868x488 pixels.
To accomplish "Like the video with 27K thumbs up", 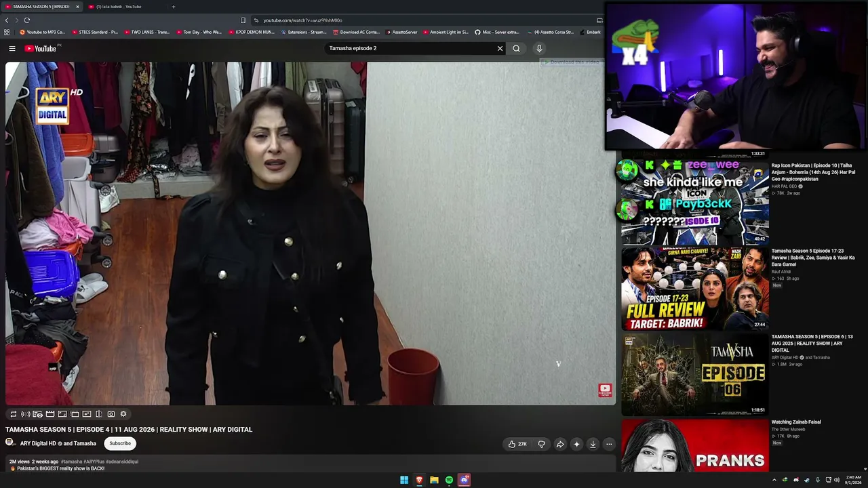I will pyautogui.click(x=517, y=444).
